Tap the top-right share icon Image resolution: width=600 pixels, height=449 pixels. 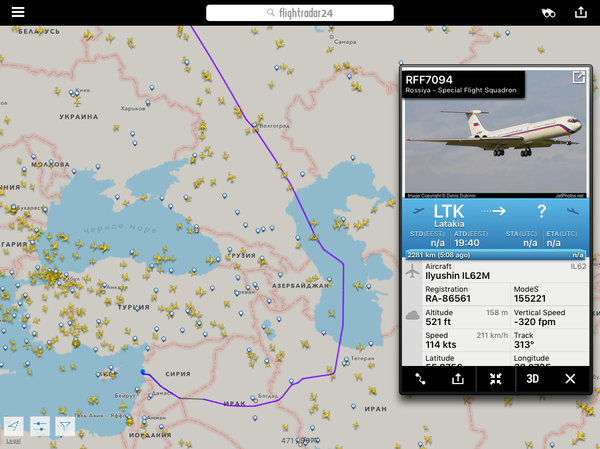tap(581, 12)
